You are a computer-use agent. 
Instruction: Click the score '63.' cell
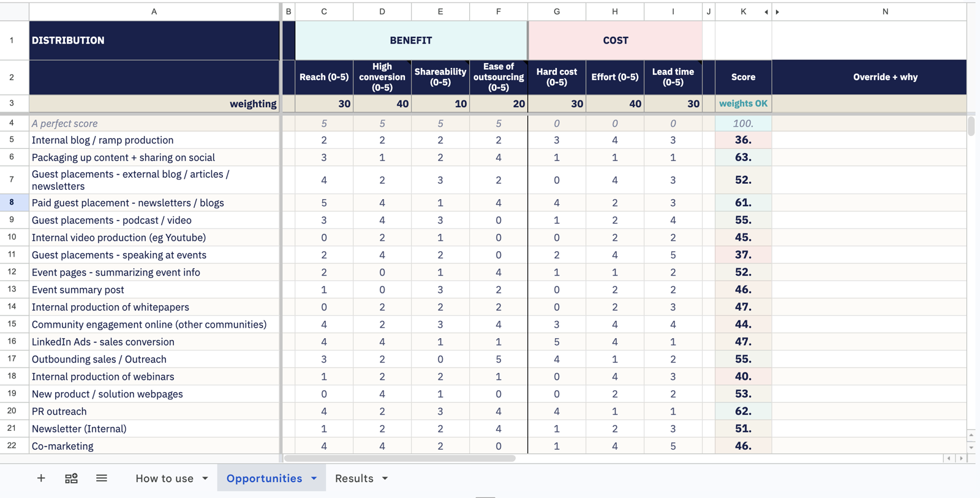[743, 157]
